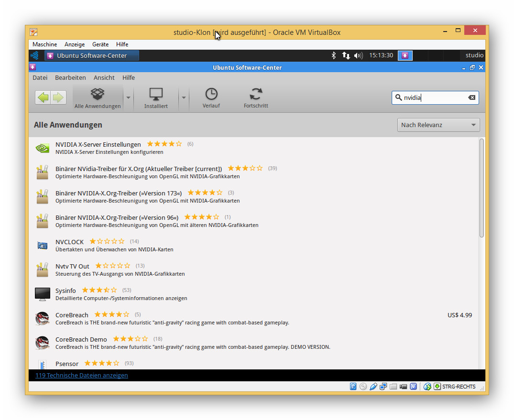Select Binärer NVIDIA-X.Org-Treiber Version 173
Screen dimensions: 514x420
click(x=119, y=193)
